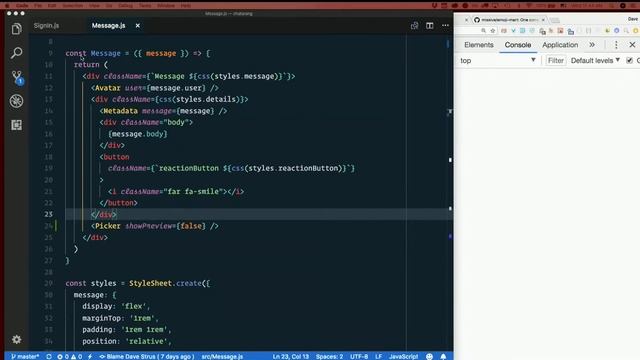Image resolution: width=640 pixels, height=360 pixels.
Task: Click the master branch in status bar
Action: coord(25,356)
